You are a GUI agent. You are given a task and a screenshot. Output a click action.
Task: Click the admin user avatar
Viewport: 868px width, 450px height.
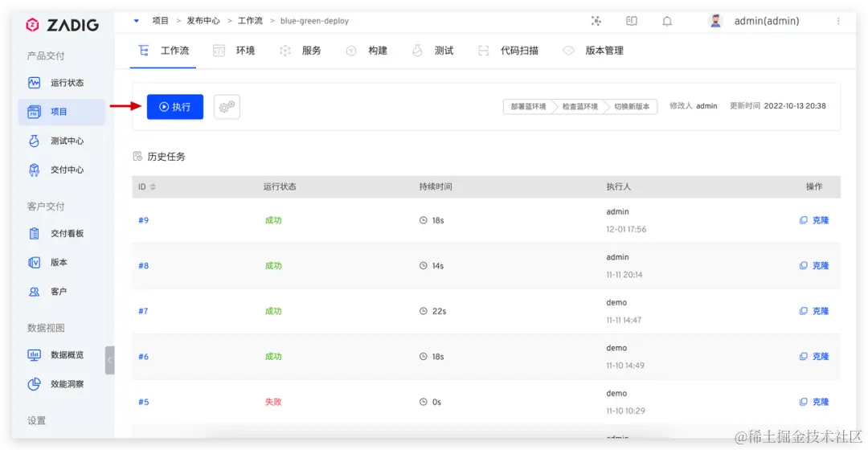coord(716,21)
